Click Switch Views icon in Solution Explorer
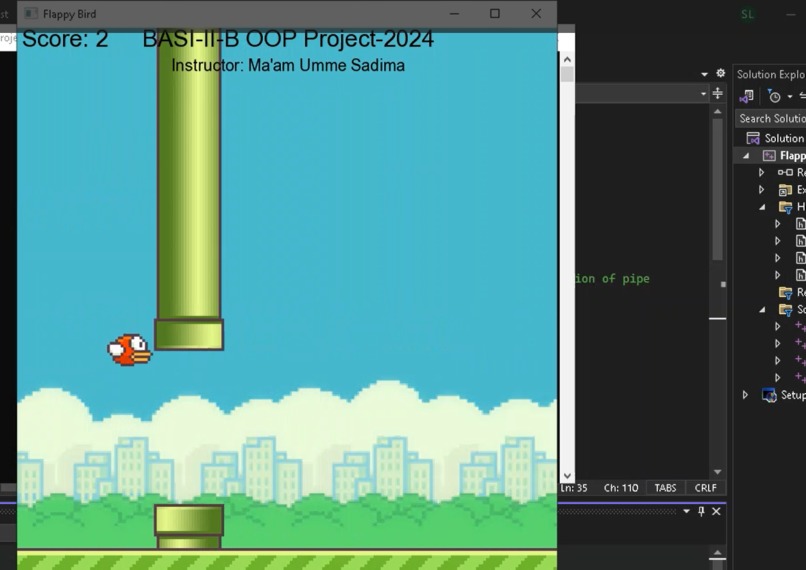The image size is (806, 570). click(x=746, y=96)
